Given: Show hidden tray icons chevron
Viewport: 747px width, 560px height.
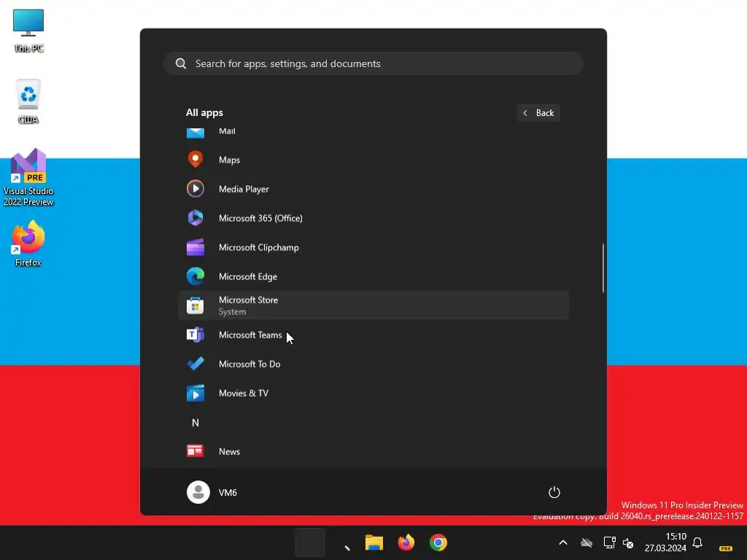Looking at the screenshot, I should click(562, 542).
